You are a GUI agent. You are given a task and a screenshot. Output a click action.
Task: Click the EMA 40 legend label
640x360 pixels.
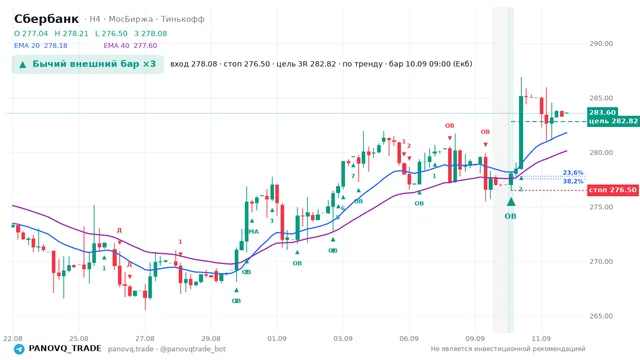pyautogui.click(x=130, y=46)
